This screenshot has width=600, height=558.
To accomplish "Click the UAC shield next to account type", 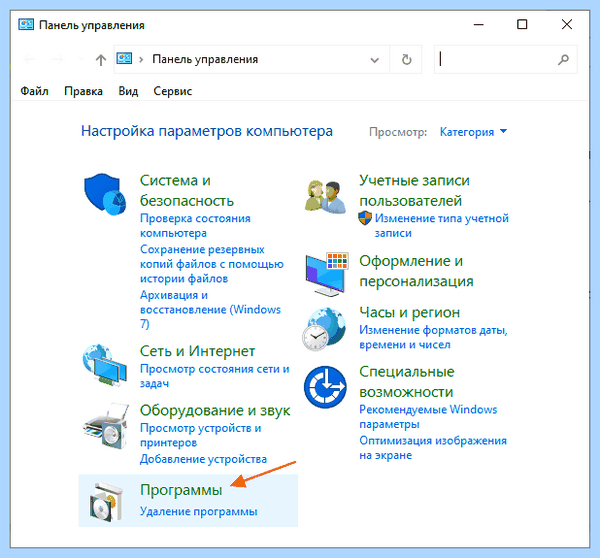I will point(365,218).
